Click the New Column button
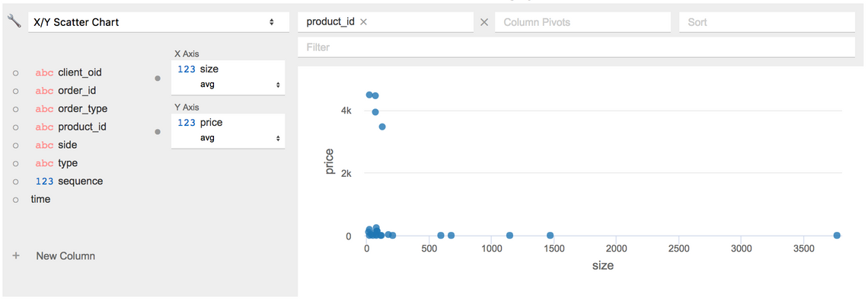The image size is (868, 302). click(65, 256)
